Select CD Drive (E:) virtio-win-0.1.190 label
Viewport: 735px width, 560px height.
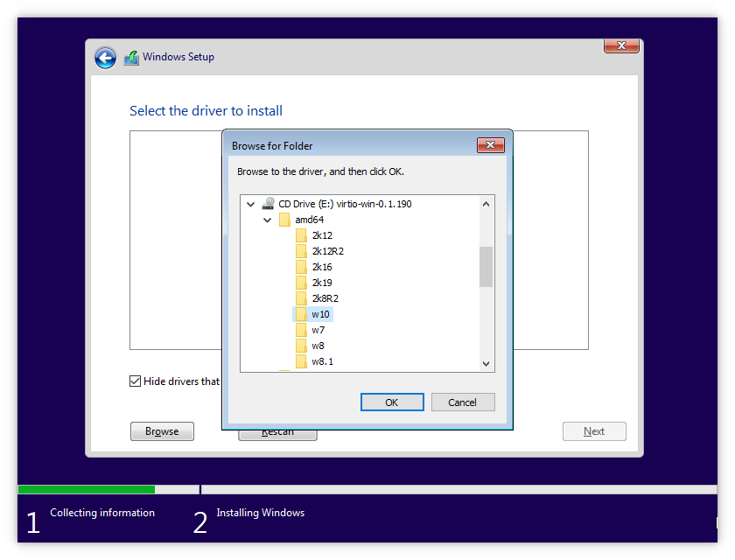point(345,204)
